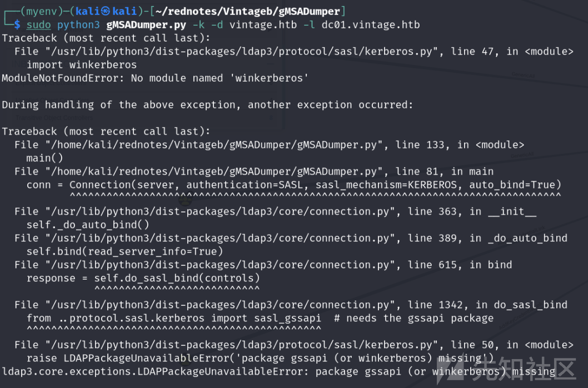The width and height of the screenshot is (588, 388).
Task: Click the python3 command word
Action: click(x=78, y=25)
